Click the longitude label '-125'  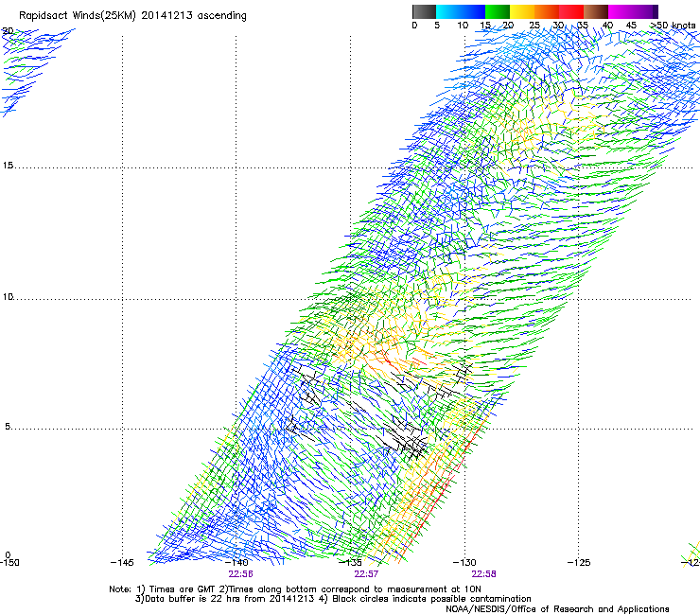(579, 562)
